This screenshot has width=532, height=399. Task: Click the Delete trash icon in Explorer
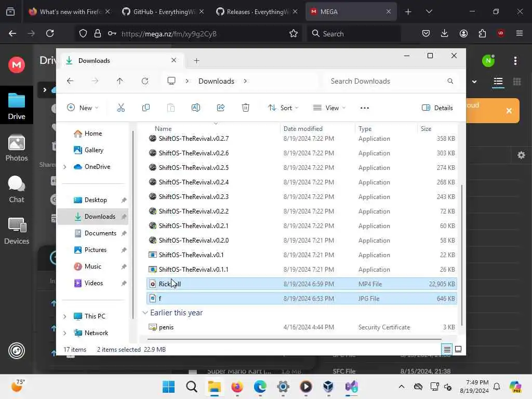click(246, 108)
